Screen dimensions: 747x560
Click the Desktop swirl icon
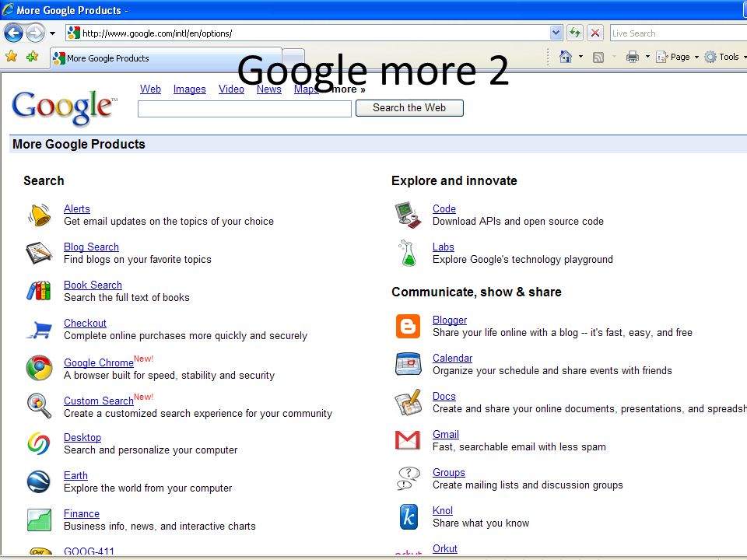point(39,443)
